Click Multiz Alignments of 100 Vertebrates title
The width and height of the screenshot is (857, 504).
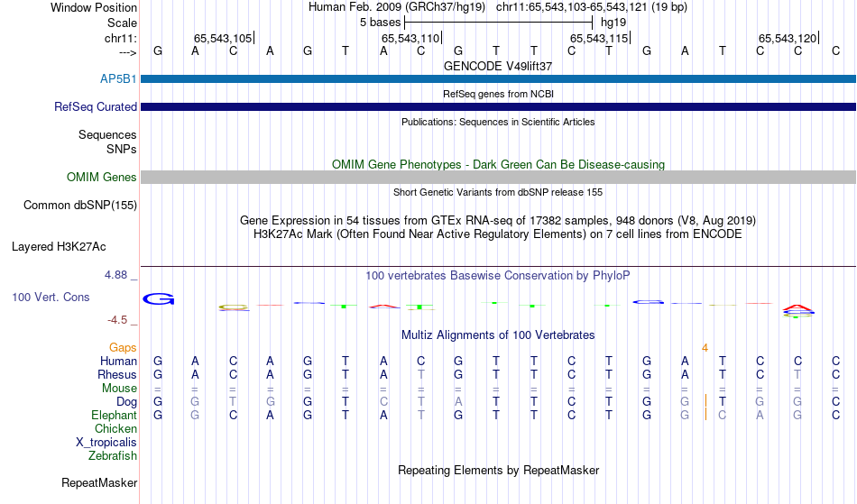click(x=498, y=334)
